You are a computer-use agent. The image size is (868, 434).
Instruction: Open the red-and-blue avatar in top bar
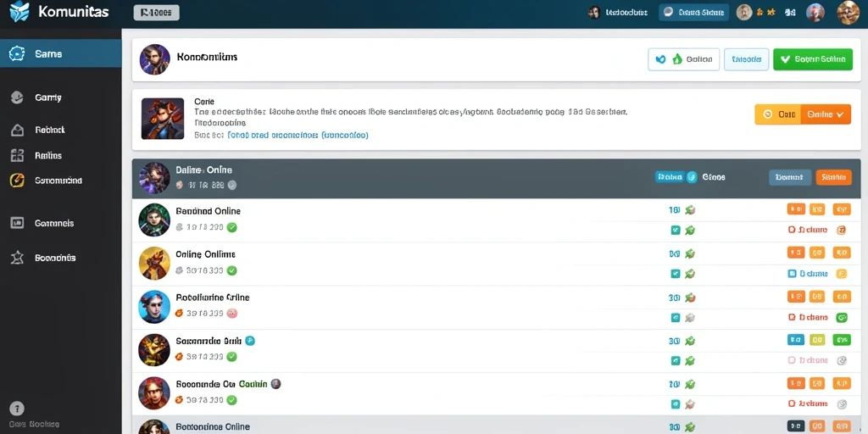coord(815,12)
